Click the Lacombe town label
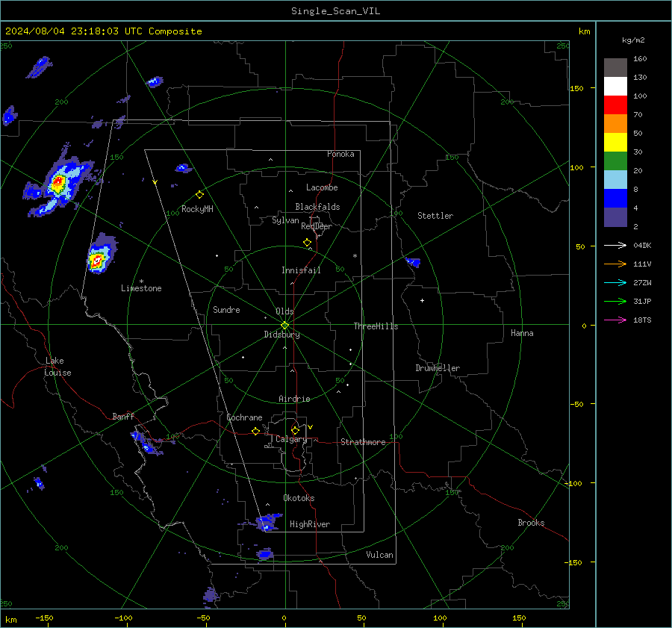This screenshot has height=628, width=672. [322, 187]
